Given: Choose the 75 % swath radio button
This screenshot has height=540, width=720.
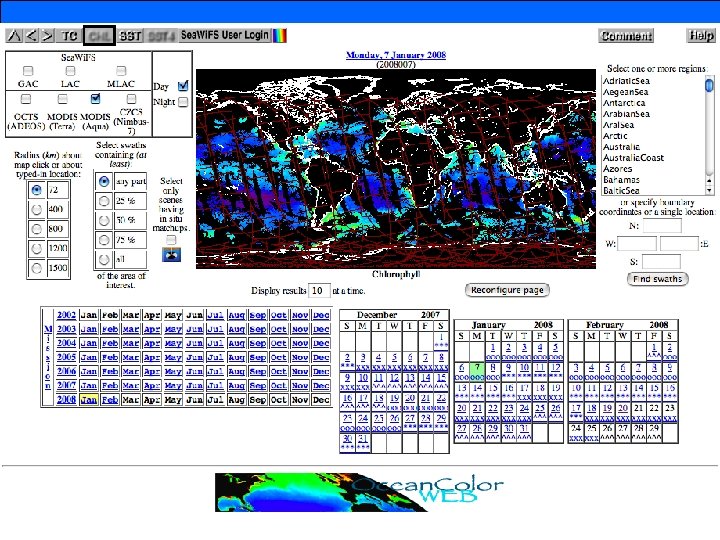Looking at the screenshot, I should [104, 240].
